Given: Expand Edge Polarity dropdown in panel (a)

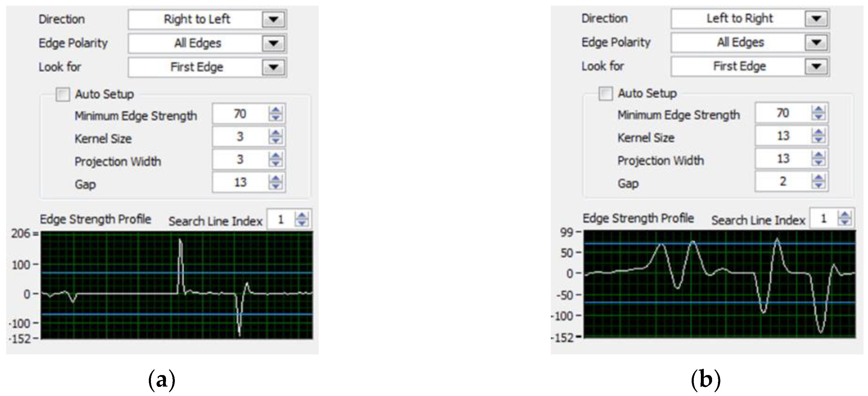Looking at the screenshot, I should (x=273, y=43).
